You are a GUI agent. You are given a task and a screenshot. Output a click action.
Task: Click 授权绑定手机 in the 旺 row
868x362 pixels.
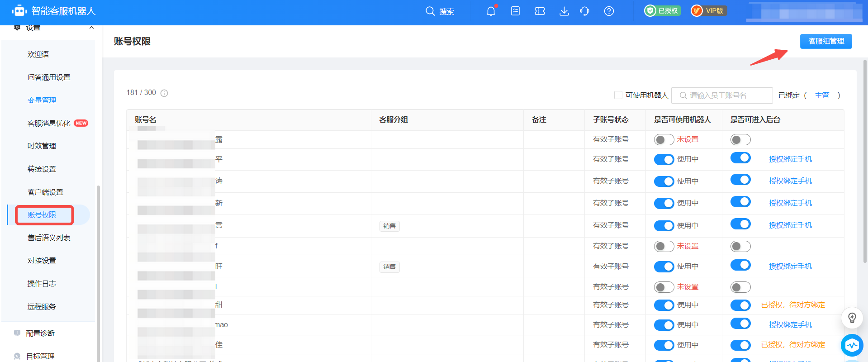(790, 267)
